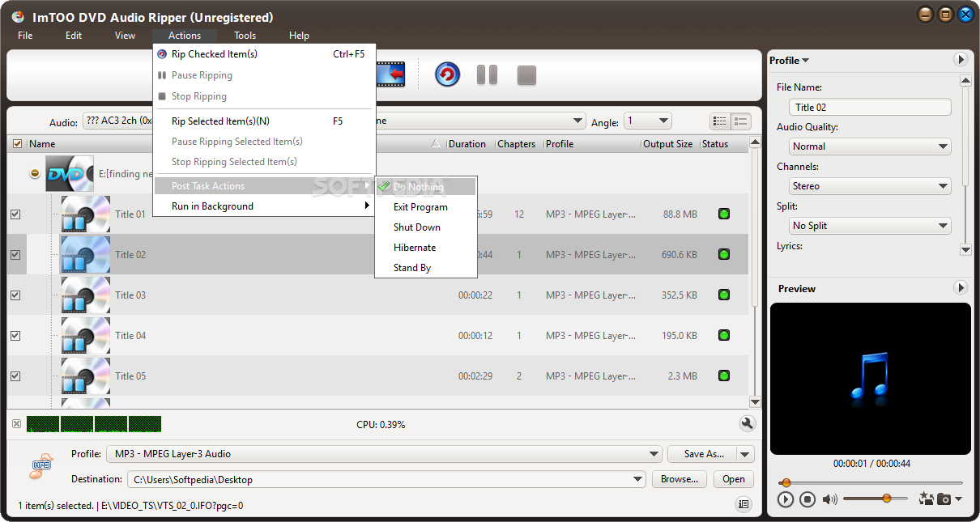Viewport: 980px width, 522px height.
Task: Click Title 01 thumbnail icon
Action: tap(86, 214)
